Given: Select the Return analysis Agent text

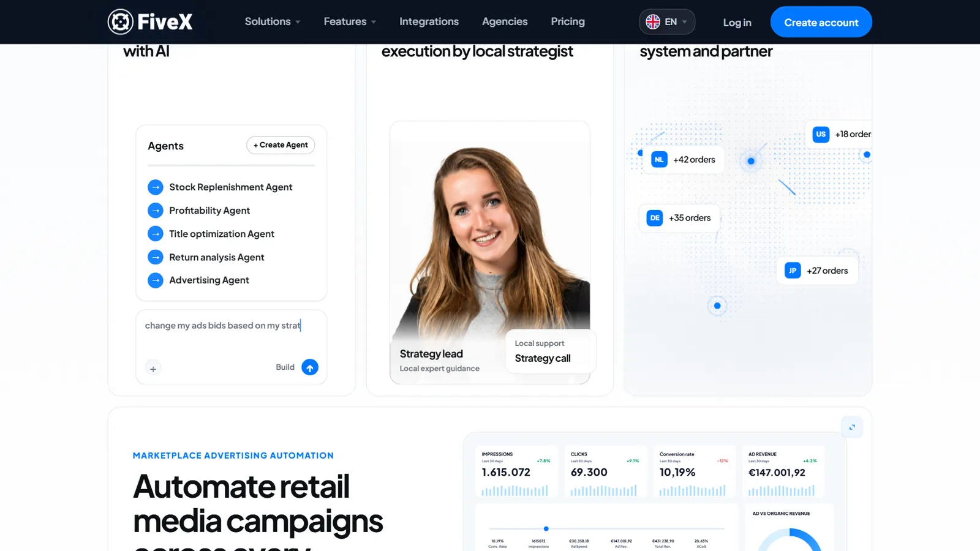Looking at the screenshot, I should pyautogui.click(x=217, y=257).
